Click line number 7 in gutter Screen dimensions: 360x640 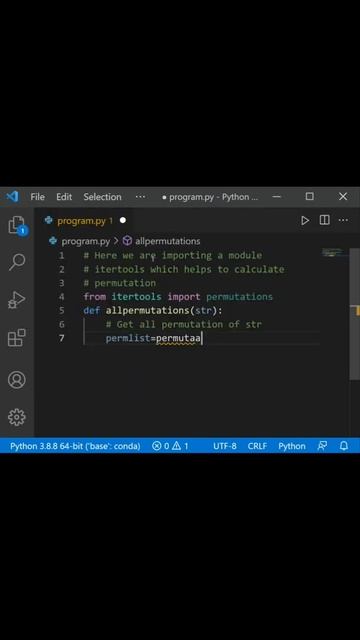click(x=61, y=338)
